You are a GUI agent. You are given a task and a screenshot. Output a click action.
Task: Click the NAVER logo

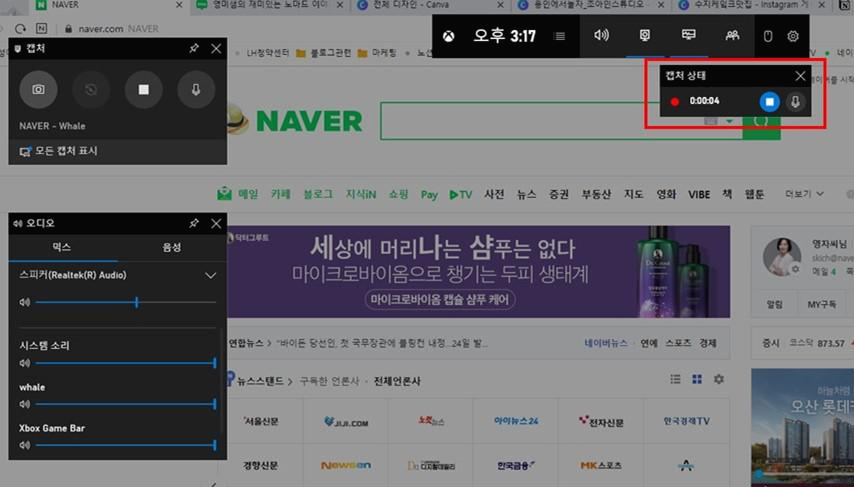pyautogui.click(x=309, y=121)
